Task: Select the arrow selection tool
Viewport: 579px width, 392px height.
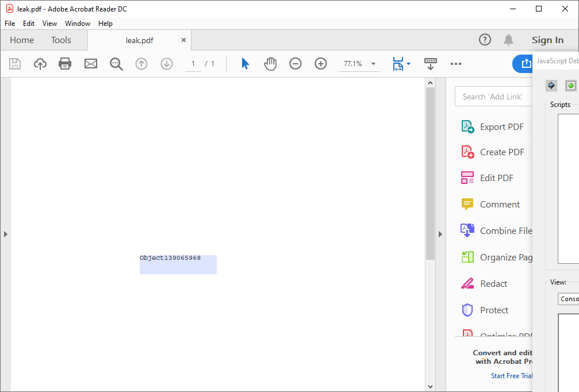Action: tap(245, 64)
